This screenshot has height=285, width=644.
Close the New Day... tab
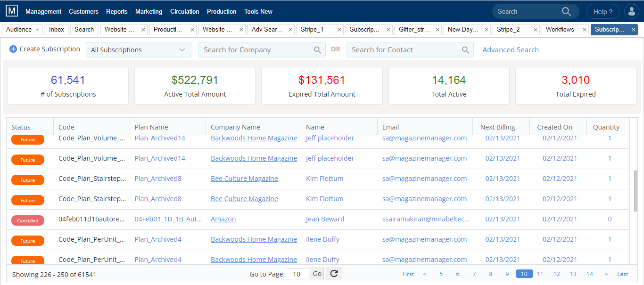pos(487,30)
